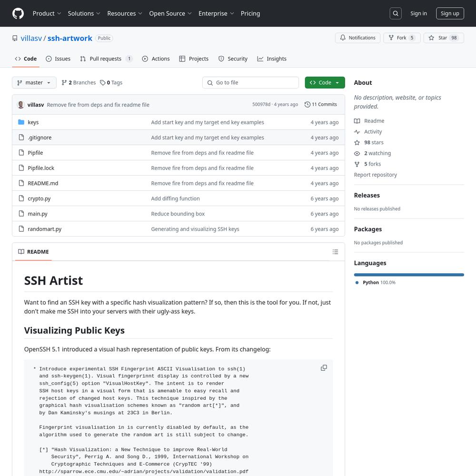Click the randomart.py file icon
The image size is (476, 476).
click(21, 229)
